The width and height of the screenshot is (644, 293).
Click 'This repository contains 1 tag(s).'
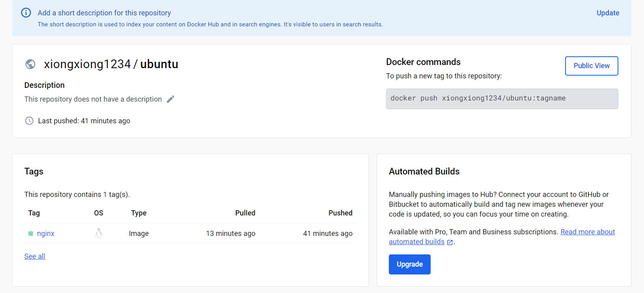(x=77, y=195)
